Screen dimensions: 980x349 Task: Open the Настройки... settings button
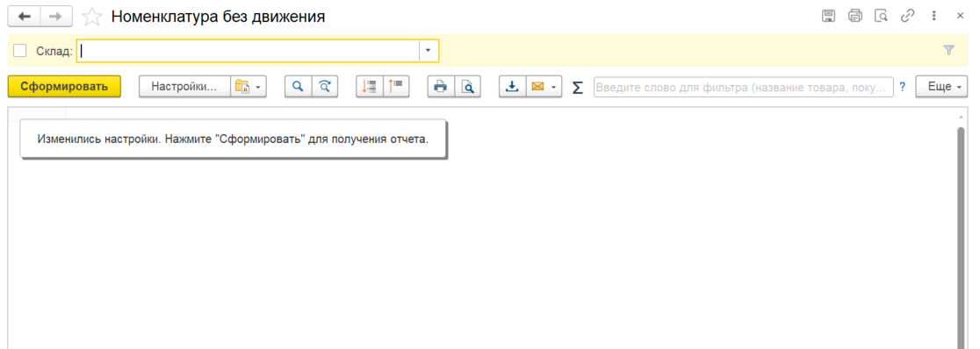tap(184, 87)
